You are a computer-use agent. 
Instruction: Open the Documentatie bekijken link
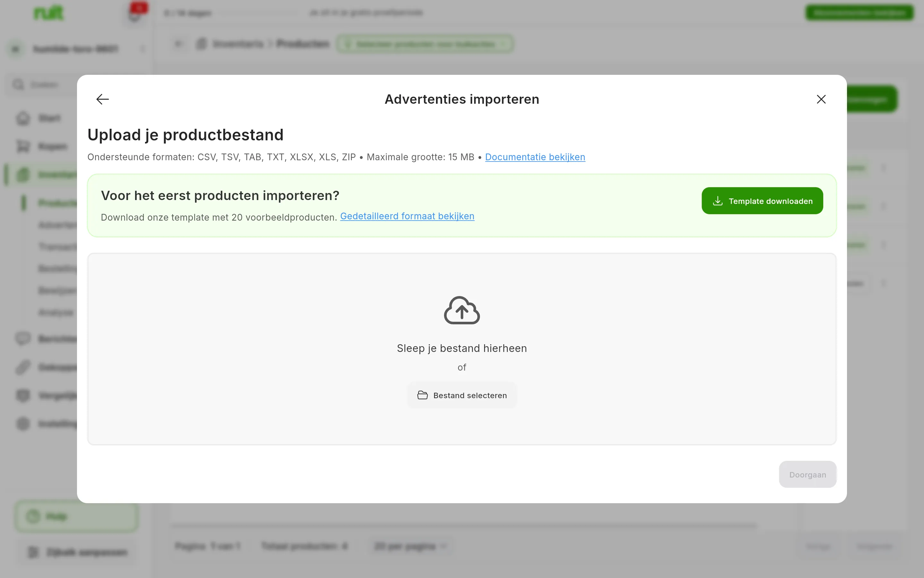[x=535, y=157]
